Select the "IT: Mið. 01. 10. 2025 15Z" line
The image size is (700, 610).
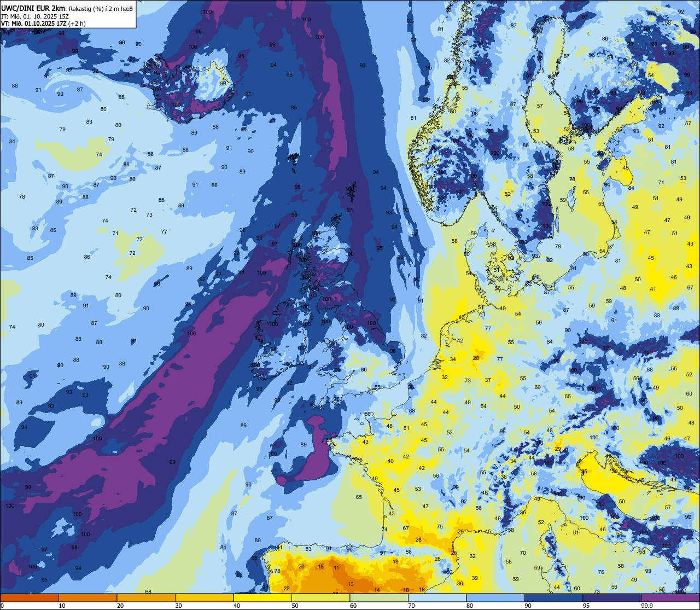tap(35, 16)
